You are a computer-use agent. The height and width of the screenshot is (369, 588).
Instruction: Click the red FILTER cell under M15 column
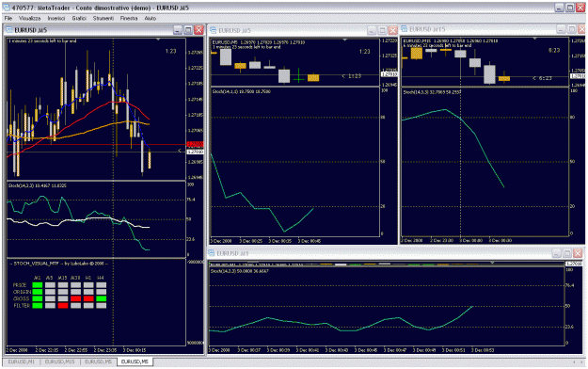coord(63,306)
